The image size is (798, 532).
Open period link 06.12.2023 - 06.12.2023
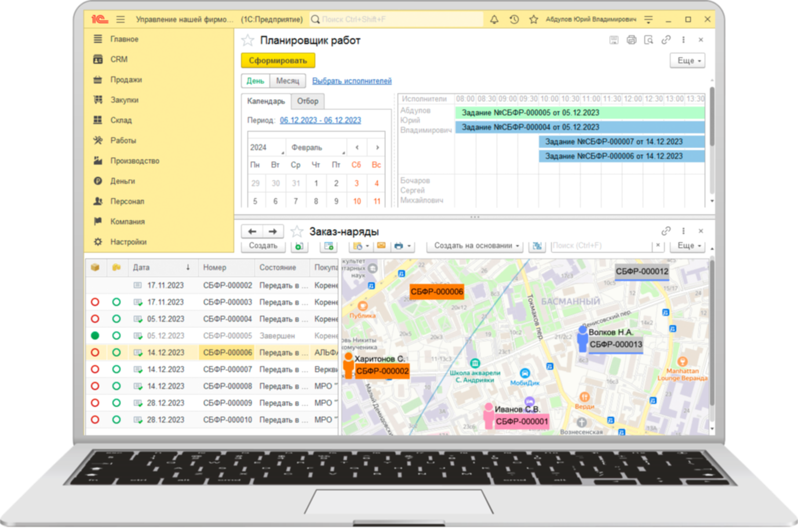(x=320, y=120)
